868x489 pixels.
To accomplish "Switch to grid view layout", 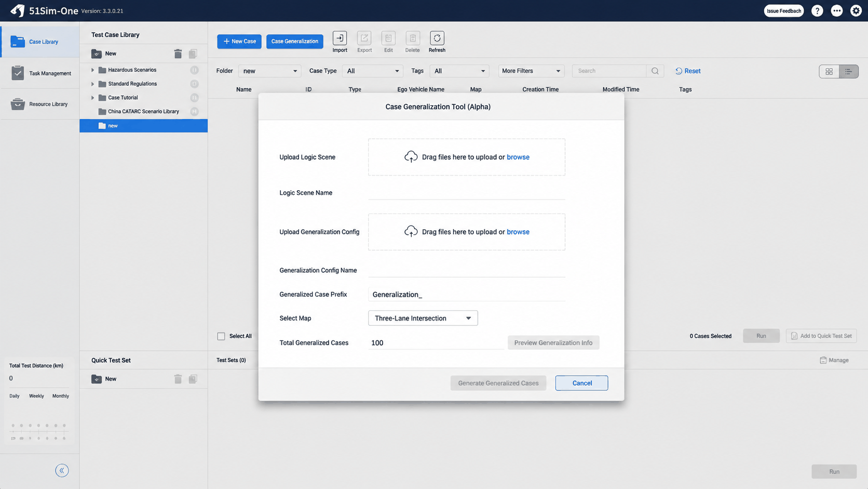I will [x=829, y=71].
